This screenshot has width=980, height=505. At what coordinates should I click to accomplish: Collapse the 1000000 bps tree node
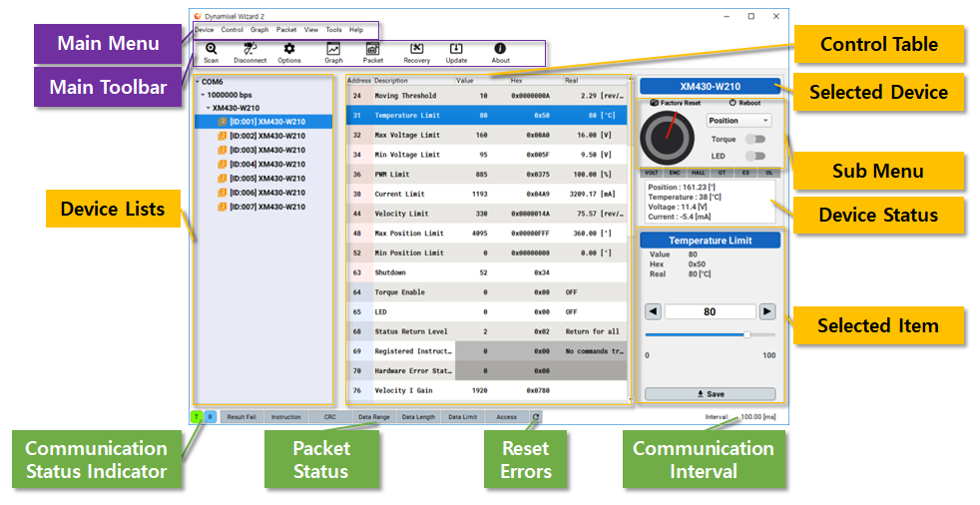tap(204, 95)
